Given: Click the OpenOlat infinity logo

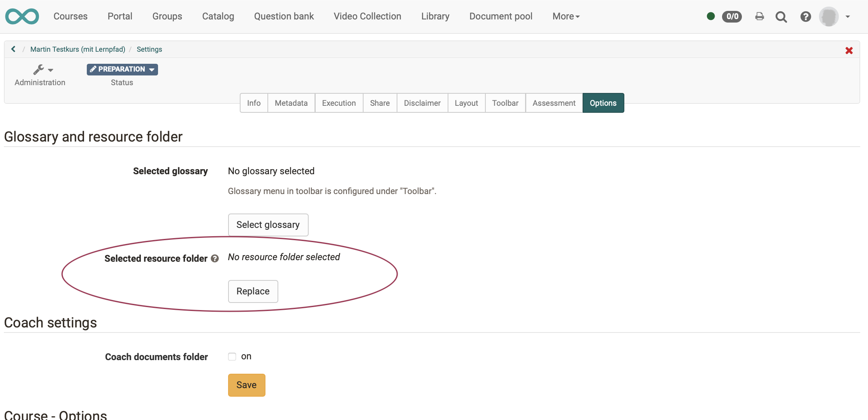Looking at the screenshot, I should pyautogui.click(x=22, y=16).
